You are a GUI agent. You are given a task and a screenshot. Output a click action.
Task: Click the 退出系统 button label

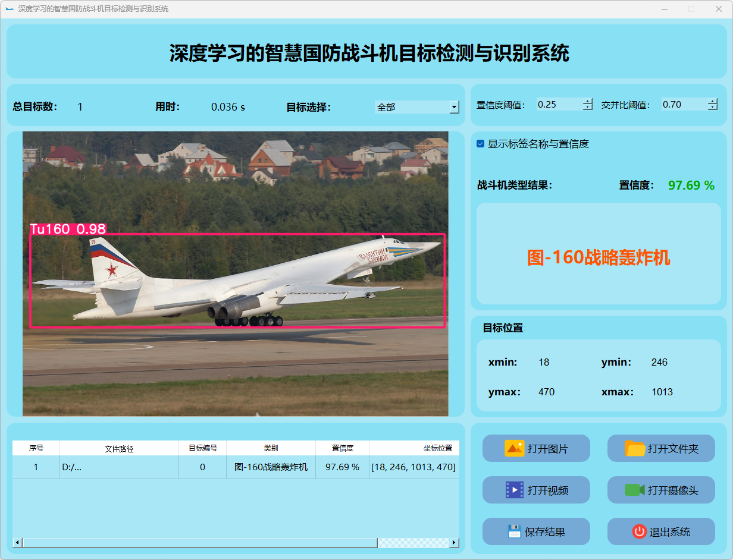tap(670, 532)
